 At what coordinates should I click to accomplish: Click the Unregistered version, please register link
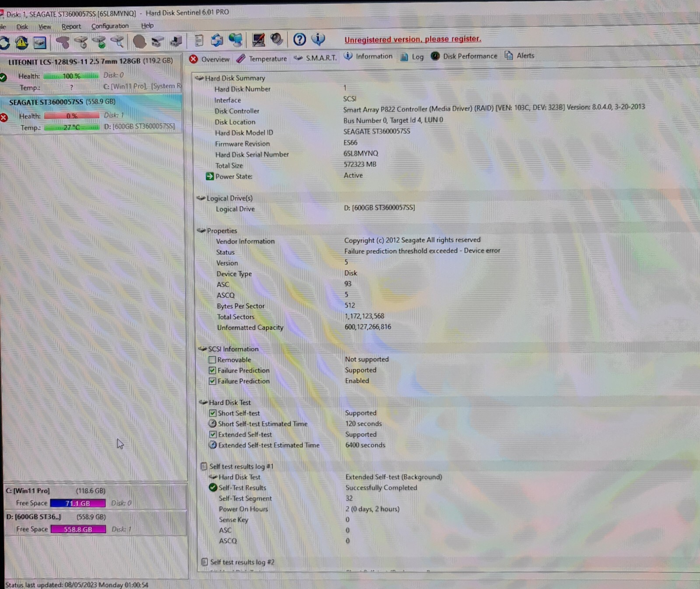point(413,39)
